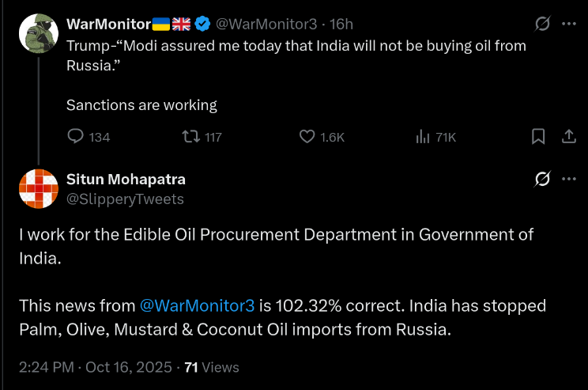Reply to WarMonitor's tweet
Screen dimensions: 588x390
76,137
